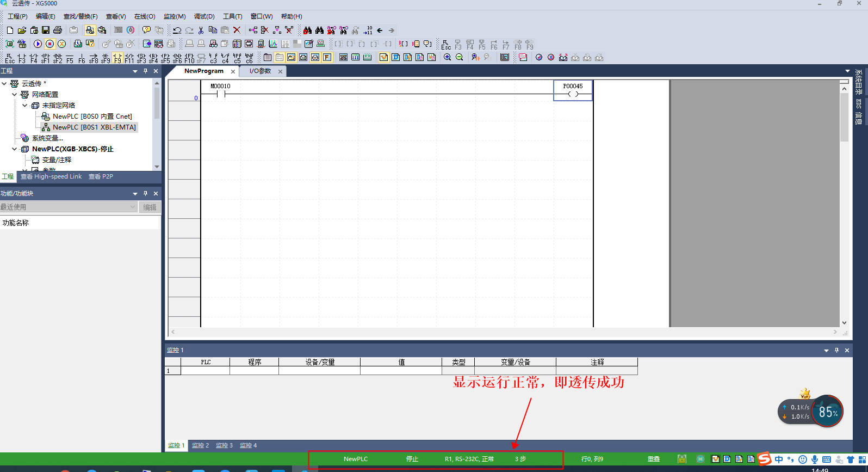
Task: Insert function block F10 tool
Action: click(x=189, y=58)
